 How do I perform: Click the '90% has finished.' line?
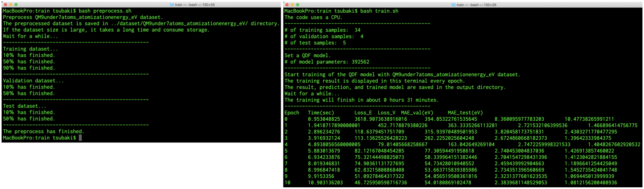pyautogui.click(x=29, y=68)
